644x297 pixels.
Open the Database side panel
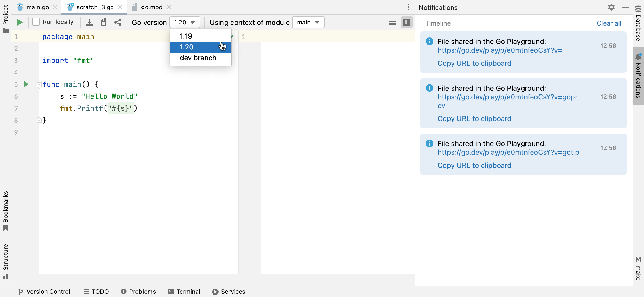pos(638,24)
